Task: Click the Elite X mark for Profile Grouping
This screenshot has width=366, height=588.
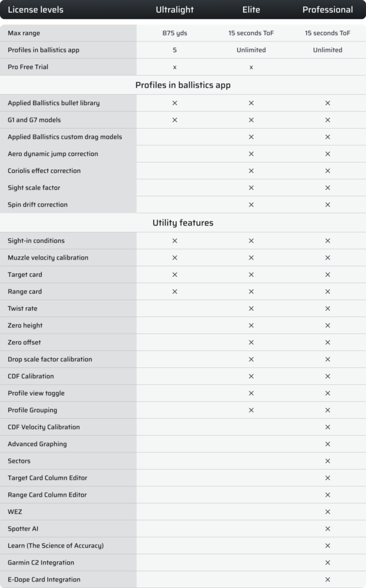Action: (251, 410)
